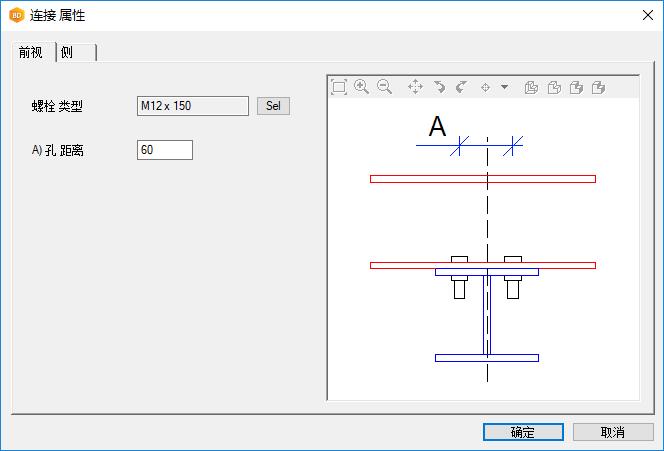This screenshot has height=451, width=664.
Task: Click the BD application icon in title bar
Action: [16, 16]
